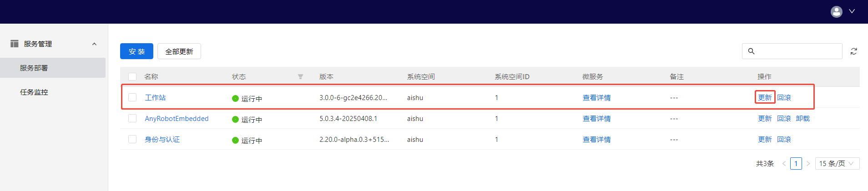This screenshot has height=191, width=868.
Task: Open the 身份与认证 service link
Action: pyautogui.click(x=162, y=139)
